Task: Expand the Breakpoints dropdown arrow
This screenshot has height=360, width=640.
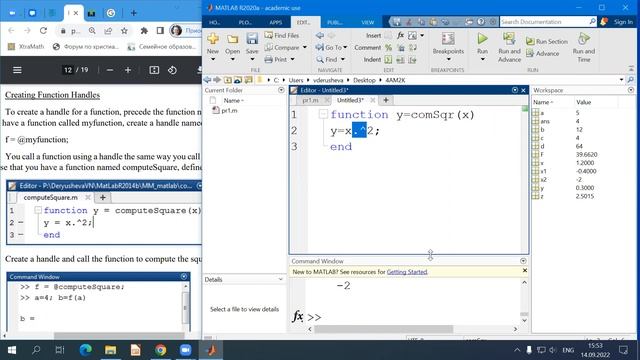Action: [x=448, y=60]
